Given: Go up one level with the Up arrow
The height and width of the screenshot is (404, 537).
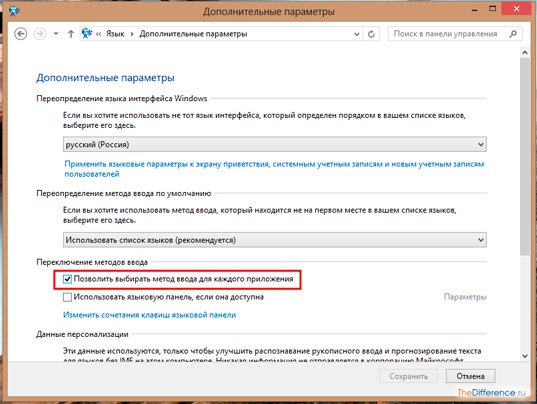Looking at the screenshot, I should click(x=71, y=34).
